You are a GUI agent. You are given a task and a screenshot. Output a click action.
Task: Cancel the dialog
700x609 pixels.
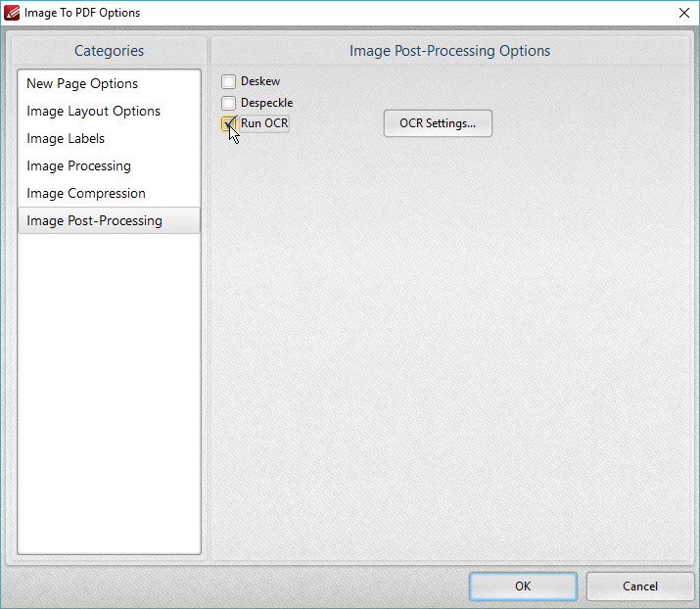[x=639, y=586]
